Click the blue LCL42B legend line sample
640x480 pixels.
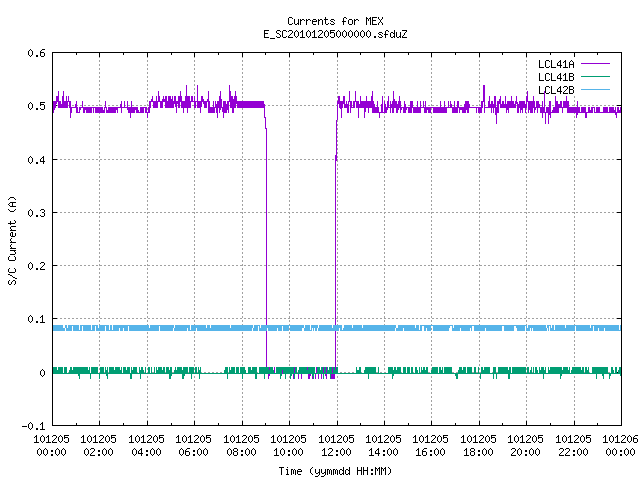pos(595,89)
